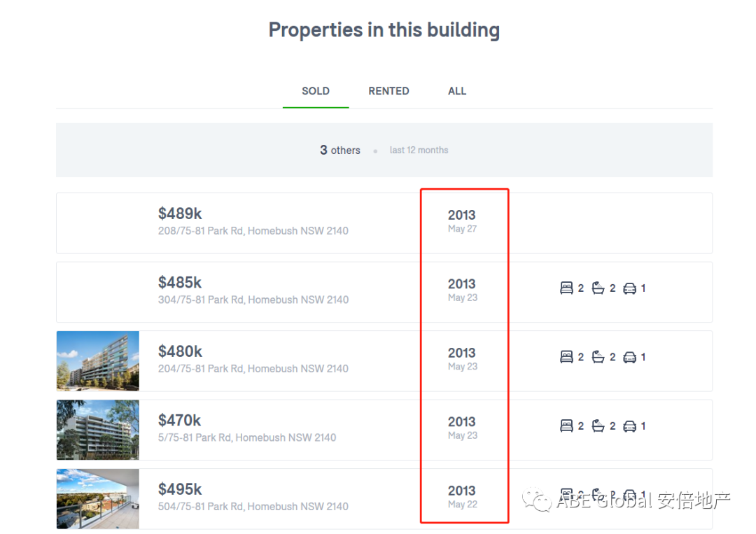Click bed icon on $485k listing
The image size is (756, 534).
pyautogui.click(x=566, y=288)
